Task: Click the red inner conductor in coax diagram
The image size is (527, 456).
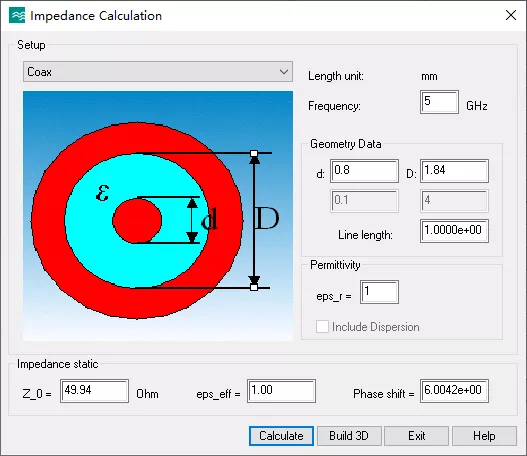Action: tap(137, 221)
